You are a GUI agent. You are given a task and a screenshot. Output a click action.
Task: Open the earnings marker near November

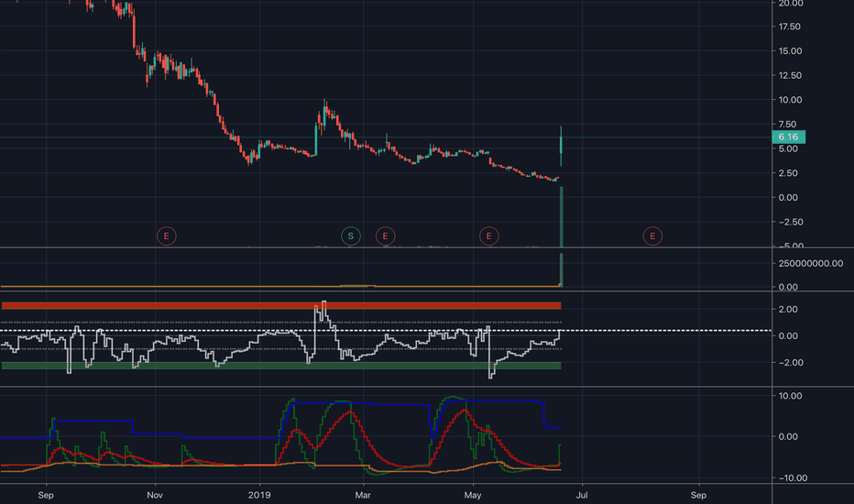pyautogui.click(x=167, y=236)
